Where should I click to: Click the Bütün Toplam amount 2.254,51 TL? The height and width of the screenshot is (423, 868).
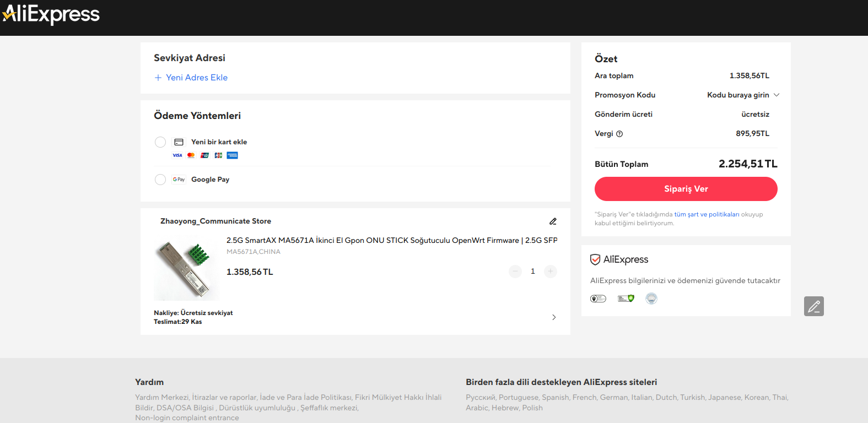tap(748, 164)
